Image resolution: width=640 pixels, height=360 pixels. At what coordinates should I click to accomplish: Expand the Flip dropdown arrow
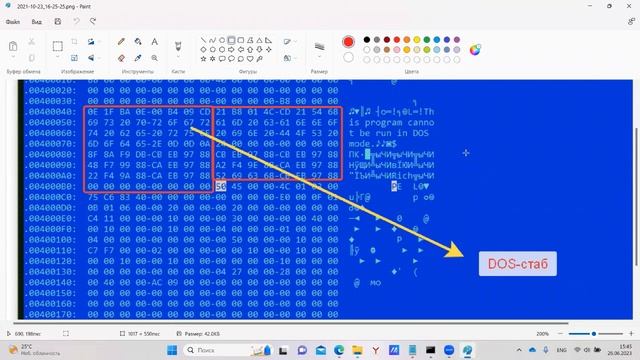99,58
